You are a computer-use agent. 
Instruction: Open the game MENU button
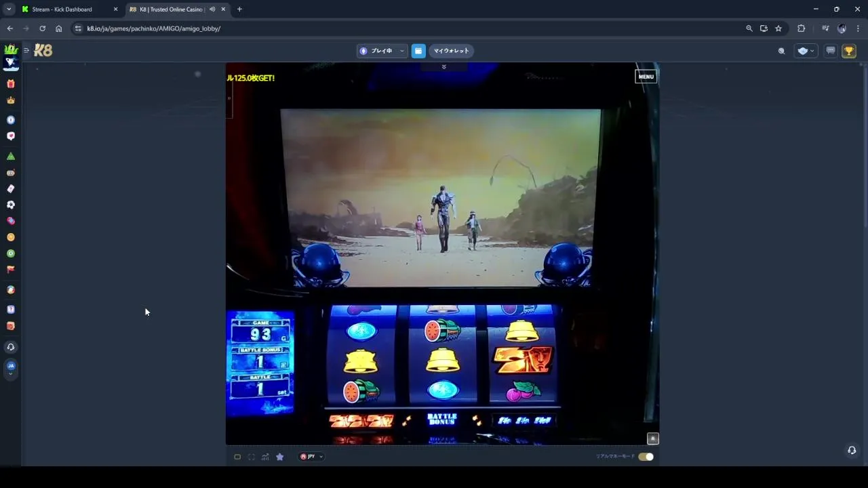646,77
